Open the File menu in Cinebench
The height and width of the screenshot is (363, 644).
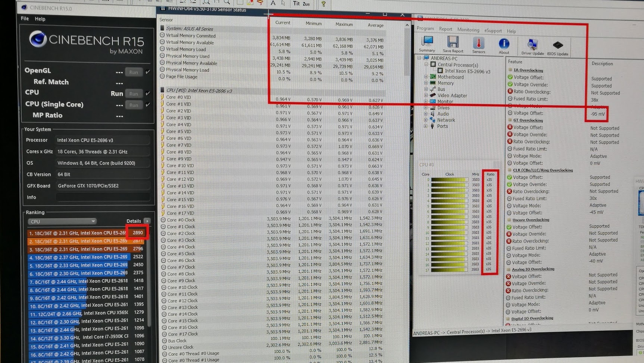[25, 18]
